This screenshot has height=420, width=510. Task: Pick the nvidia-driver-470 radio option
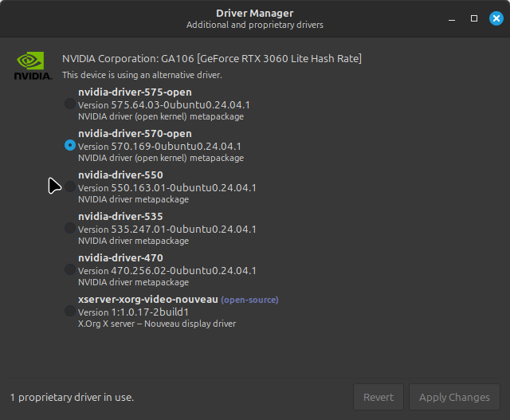(x=70, y=269)
